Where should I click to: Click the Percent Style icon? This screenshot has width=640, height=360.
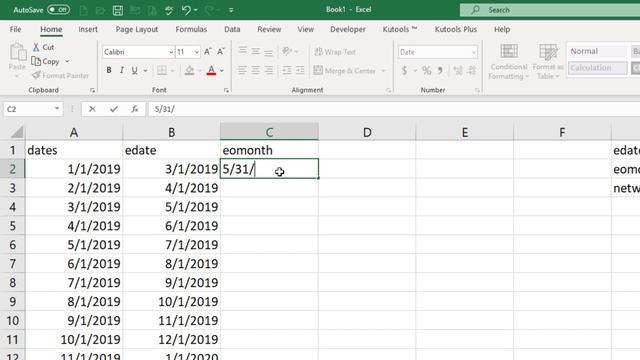(x=427, y=71)
